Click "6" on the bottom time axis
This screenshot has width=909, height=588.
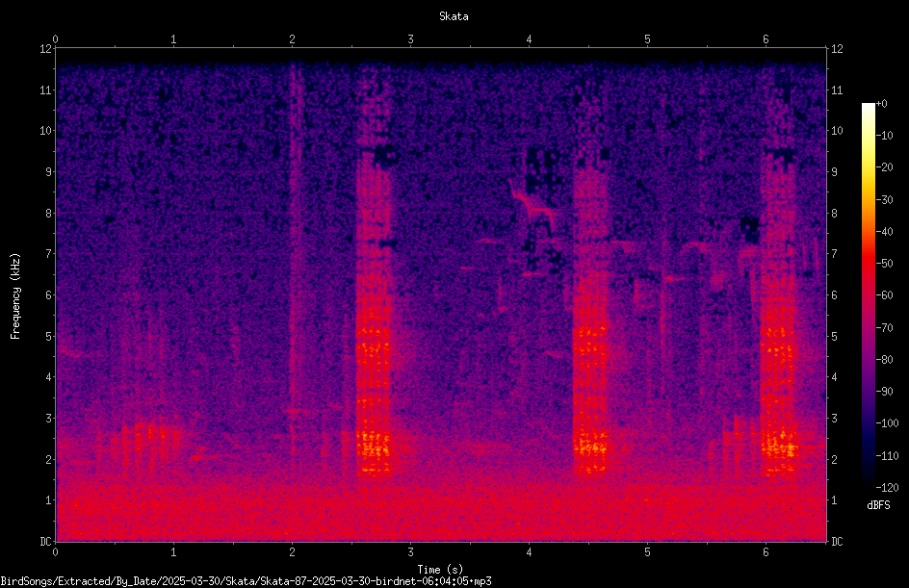click(766, 552)
